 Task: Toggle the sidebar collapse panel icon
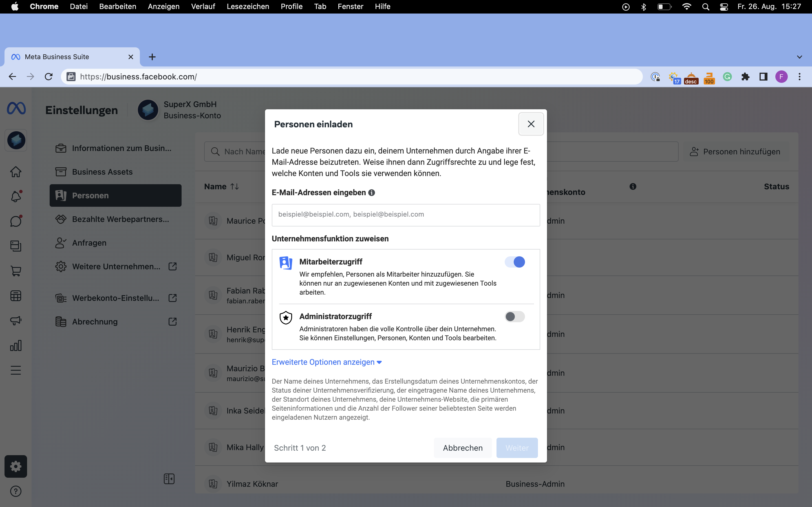tap(169, 479)
